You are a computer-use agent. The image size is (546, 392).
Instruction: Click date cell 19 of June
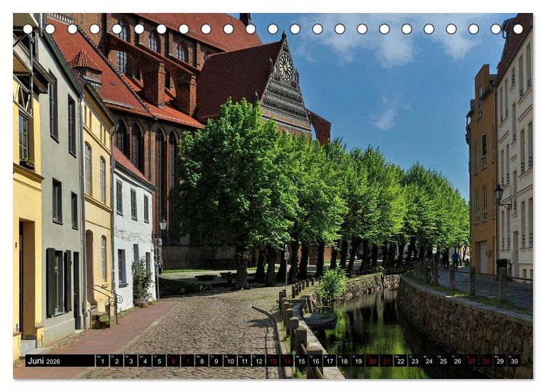(358, 361)
